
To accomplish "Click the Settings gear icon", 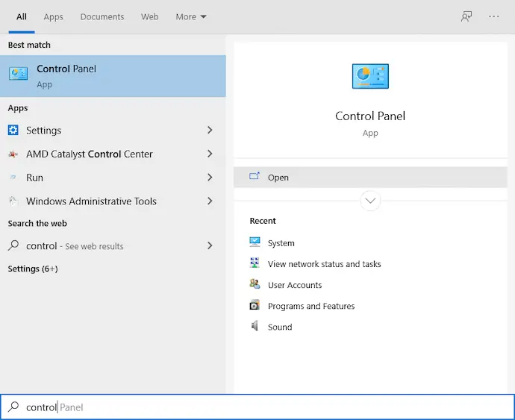I will 13,130.
